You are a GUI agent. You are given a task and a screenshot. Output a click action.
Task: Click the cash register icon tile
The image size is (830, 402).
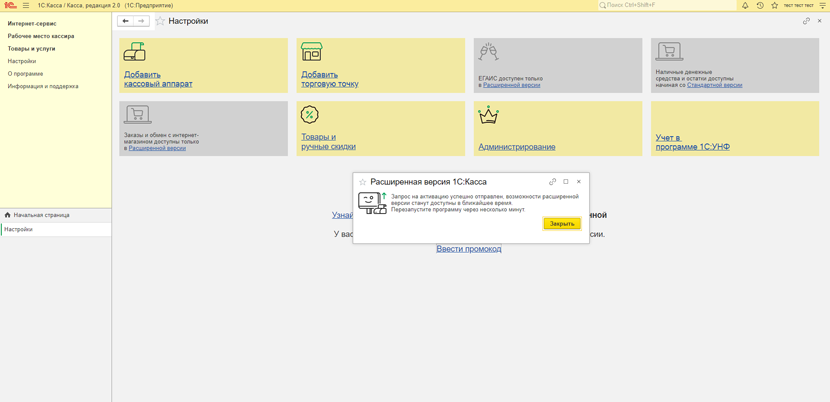[134, 52]
